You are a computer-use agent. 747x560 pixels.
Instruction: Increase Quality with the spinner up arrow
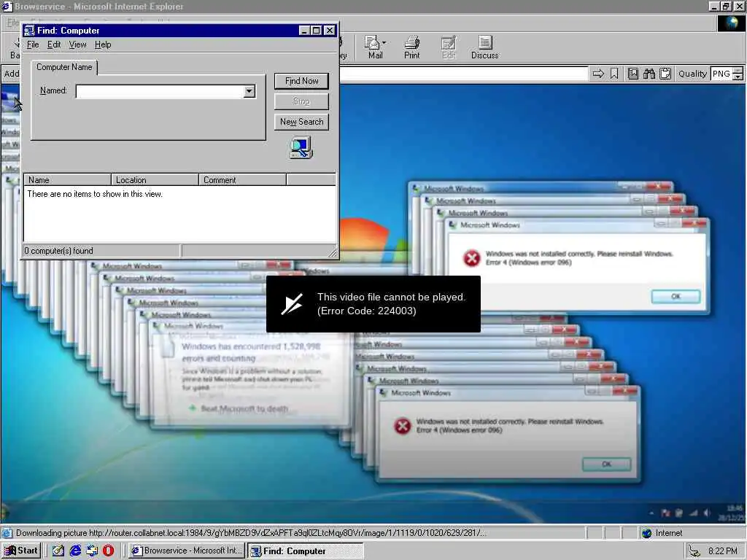738,71
